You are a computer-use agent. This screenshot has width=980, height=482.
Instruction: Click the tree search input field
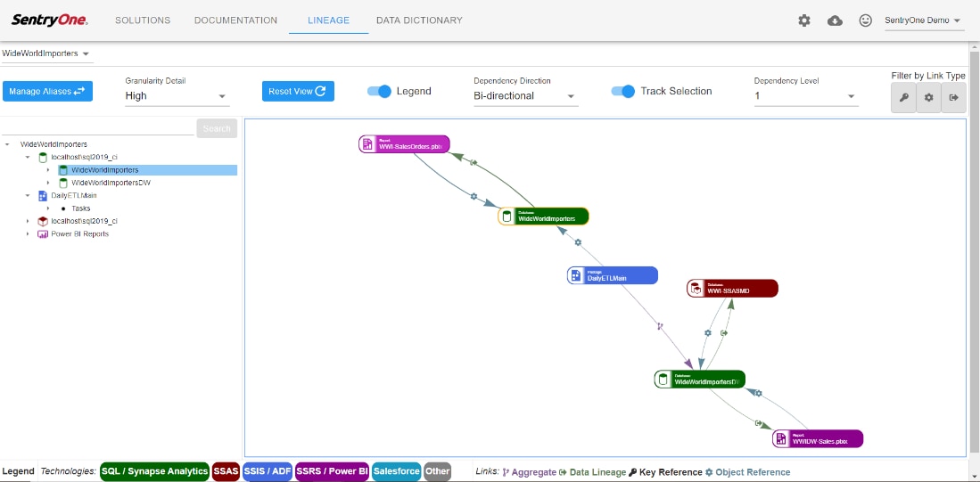(x=98, y=128)
